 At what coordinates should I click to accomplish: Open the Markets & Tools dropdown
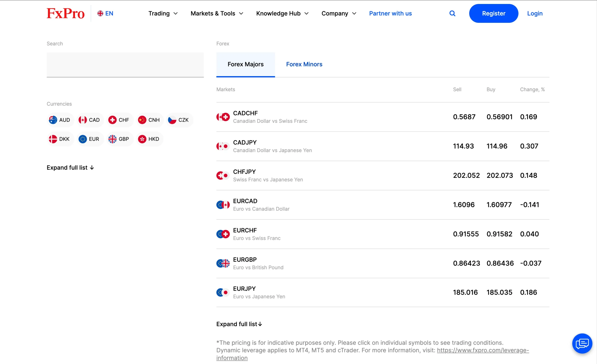tap(217, 13)
